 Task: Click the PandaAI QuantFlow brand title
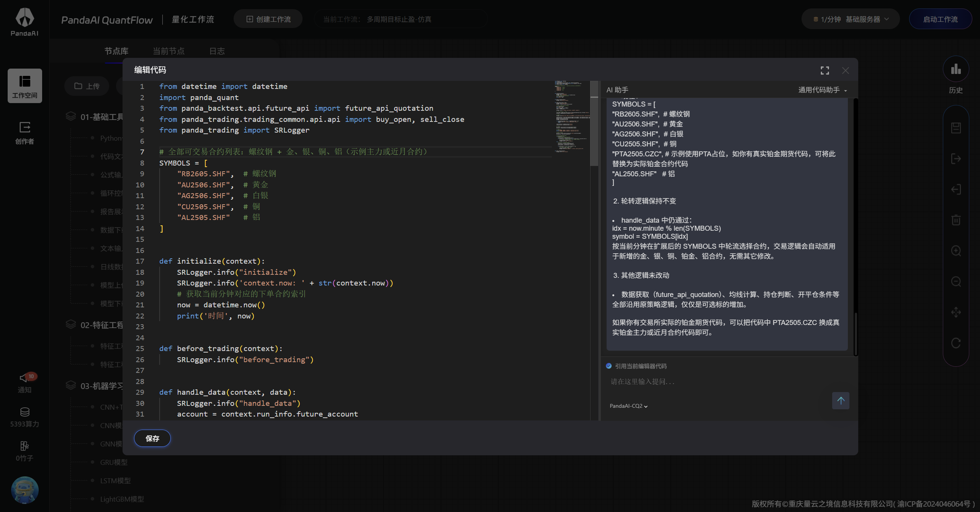pyautogui.click(x=107, y=20)
